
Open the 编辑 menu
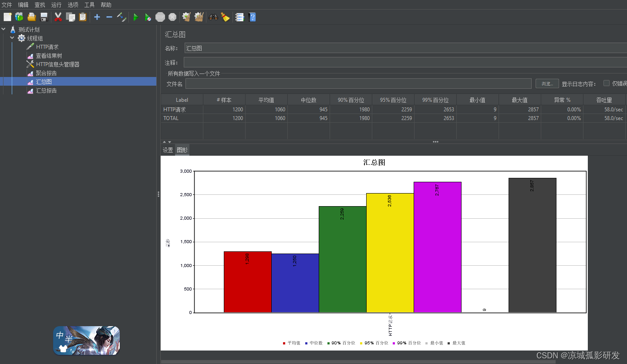[x=23, y=5]
